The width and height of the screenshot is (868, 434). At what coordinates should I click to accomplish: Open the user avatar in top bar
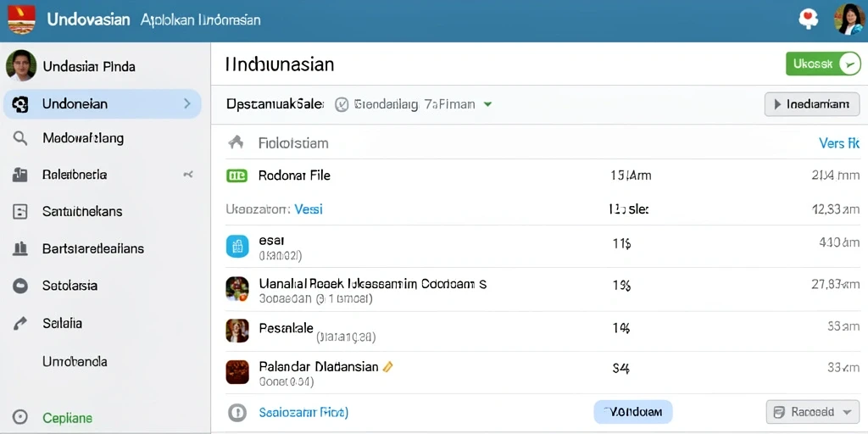[x=849, y=19]
